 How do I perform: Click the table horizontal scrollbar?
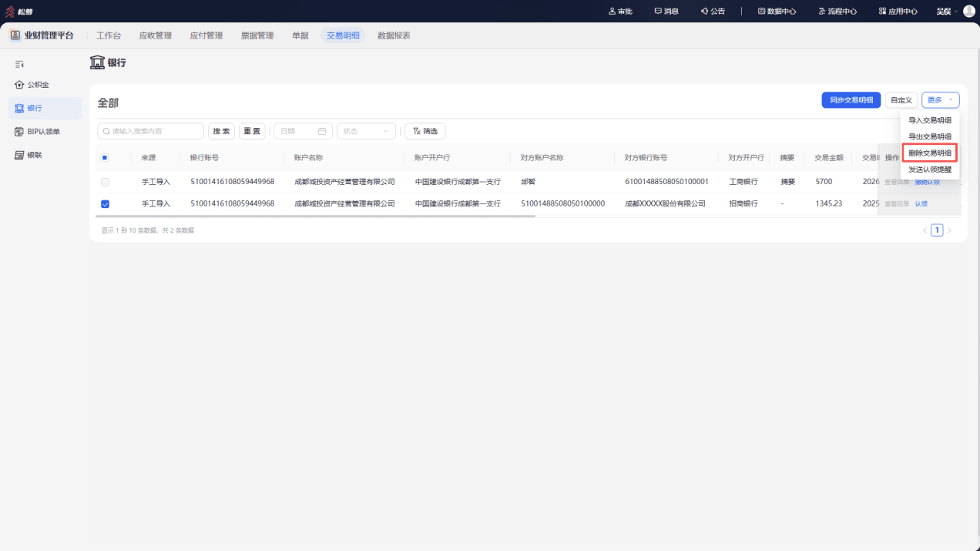315,217
